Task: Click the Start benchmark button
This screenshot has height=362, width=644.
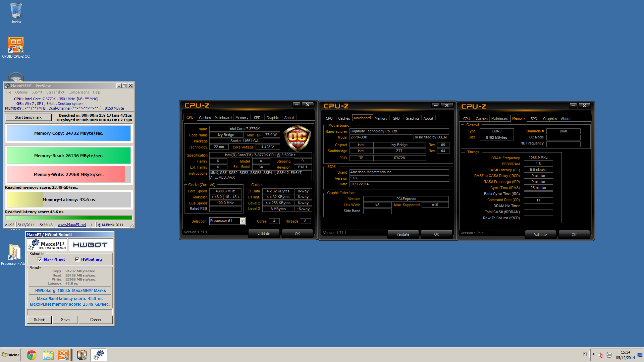Action: 28,117
